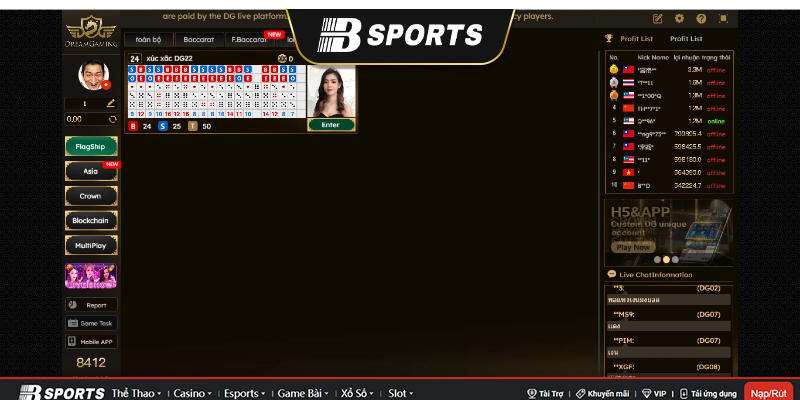Switch to the second white Profit List tab
Image resolution: width=800 pixels, height=400 pixels.
tap(686, 38)
